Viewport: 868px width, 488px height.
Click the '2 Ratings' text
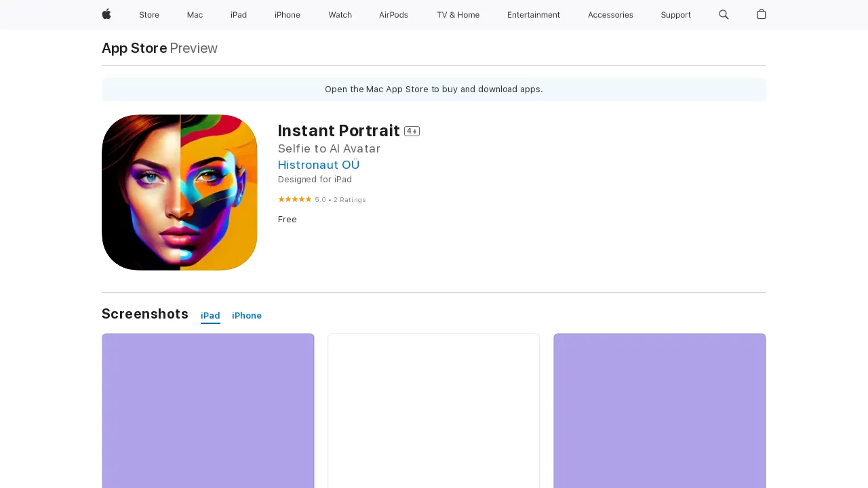(350, 200)
